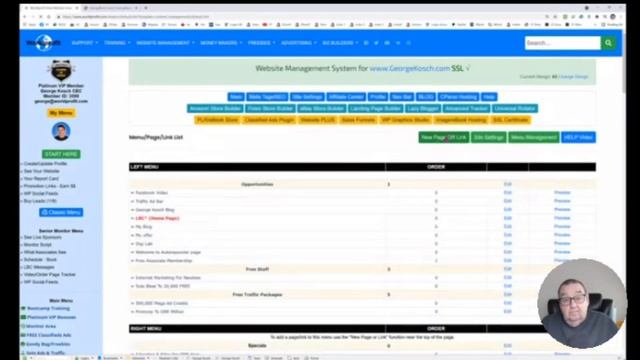Open the Menu Management button
The image size is (640, 360).
[x=533, y=138]
